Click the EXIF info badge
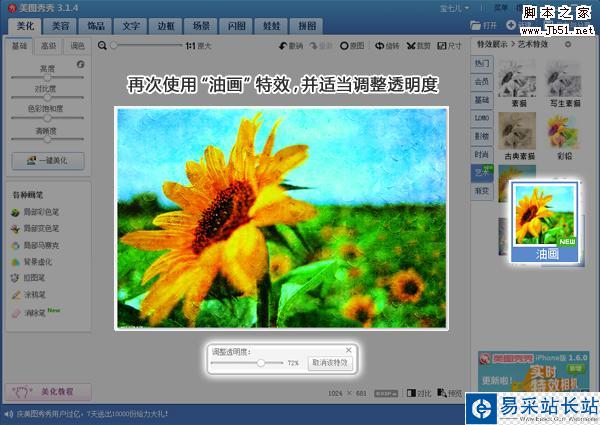 [x=386, y=393]
